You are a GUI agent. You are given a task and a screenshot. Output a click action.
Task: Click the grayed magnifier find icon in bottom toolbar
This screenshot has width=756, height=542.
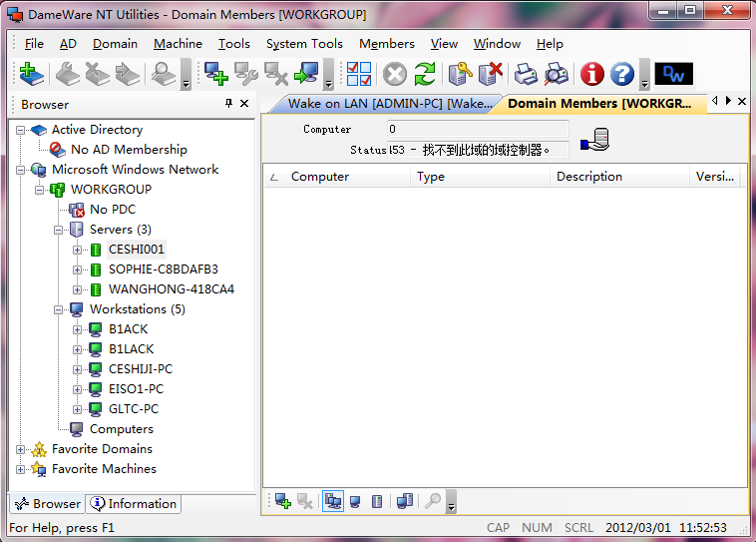[433, 501]
